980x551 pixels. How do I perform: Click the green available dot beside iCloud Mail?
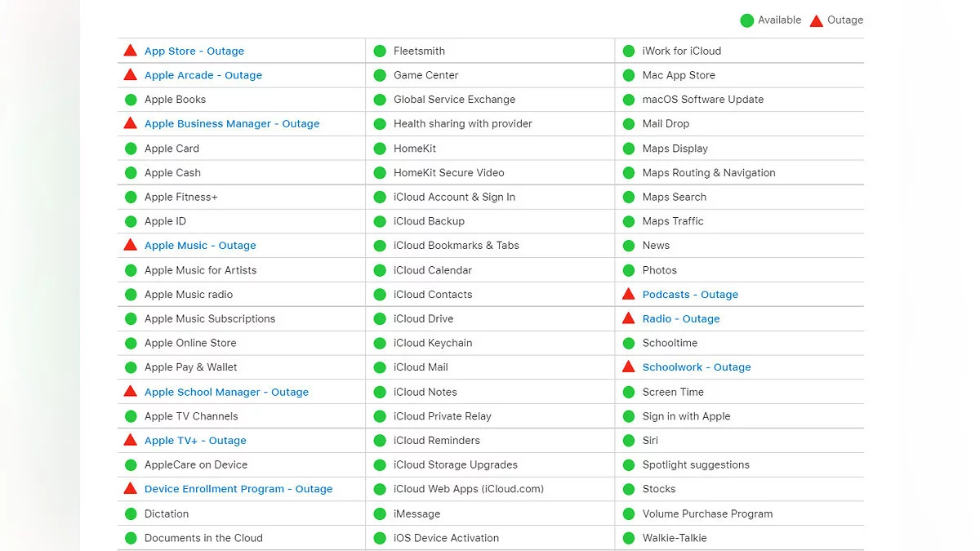[380, 367]
